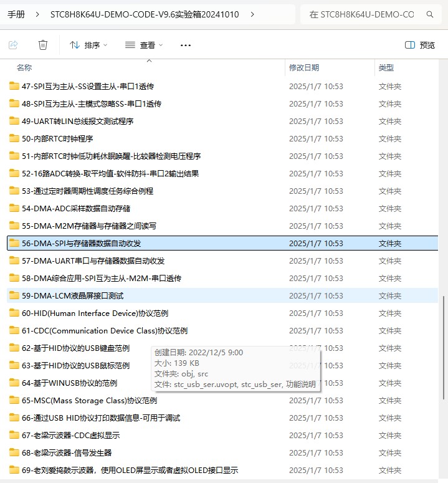Sort by 修改日期 column header
This screenshot has width=448, height=483.
coord(304,67)
